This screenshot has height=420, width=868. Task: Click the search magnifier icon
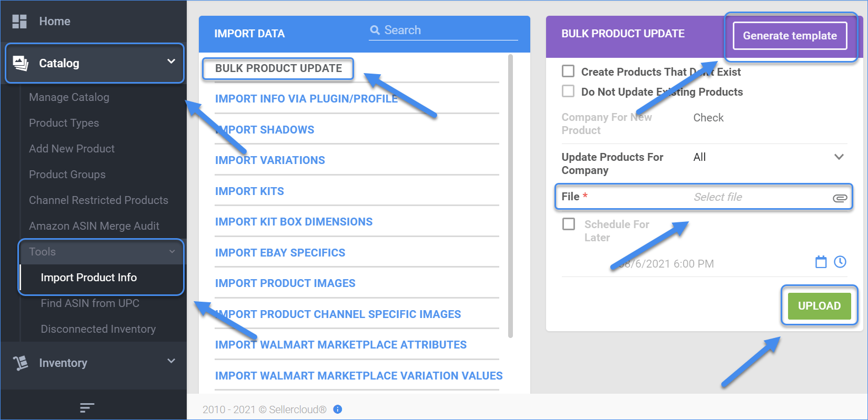pyautogui.click(x=375, y=30)
